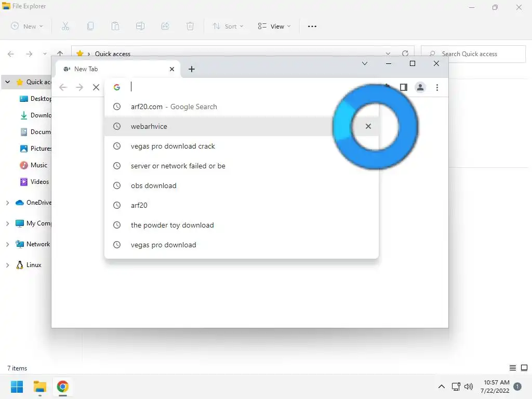Viewport: 532px width, 399px height.
Task: Expand the Linux tree node
Action: [x=7, y=265]
